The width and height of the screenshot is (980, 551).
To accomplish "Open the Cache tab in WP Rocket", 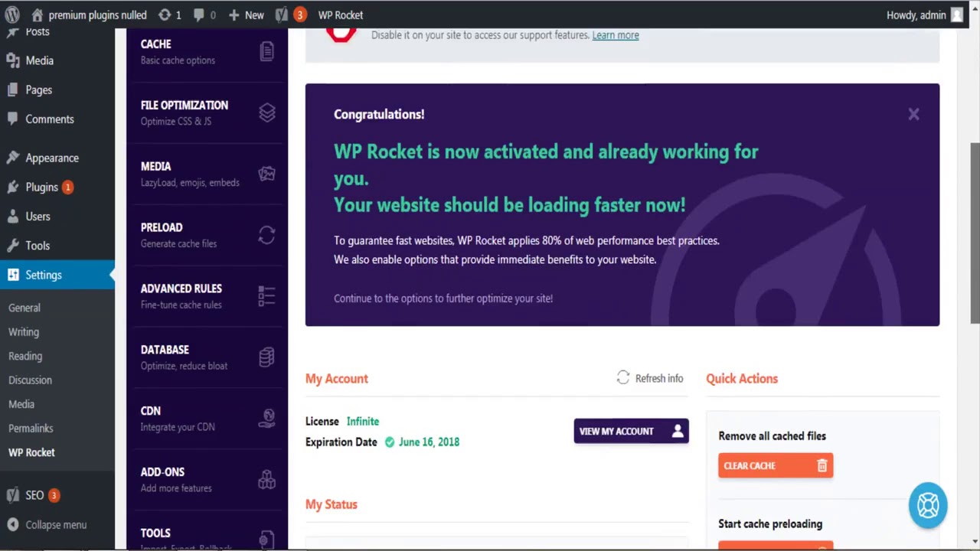I will coord(207,51).
